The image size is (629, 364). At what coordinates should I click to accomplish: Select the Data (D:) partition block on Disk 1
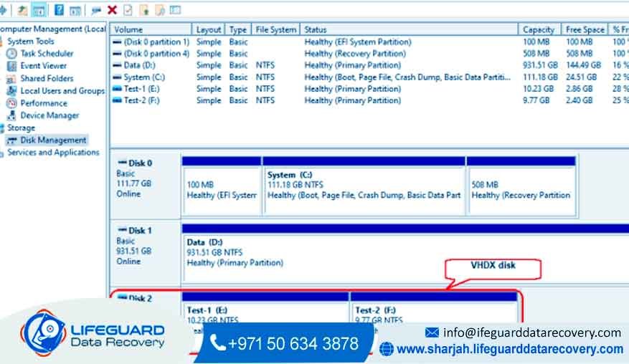(x=405, y=254)
